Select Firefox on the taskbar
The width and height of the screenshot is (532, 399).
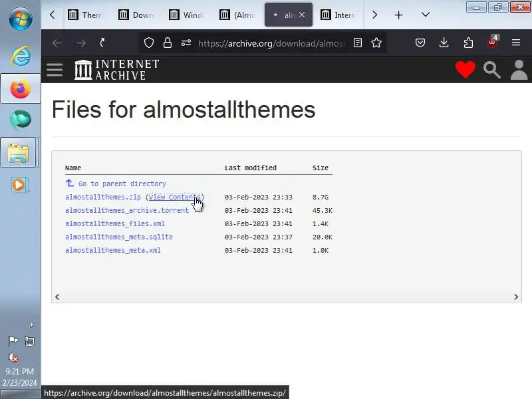coord(21,88)
